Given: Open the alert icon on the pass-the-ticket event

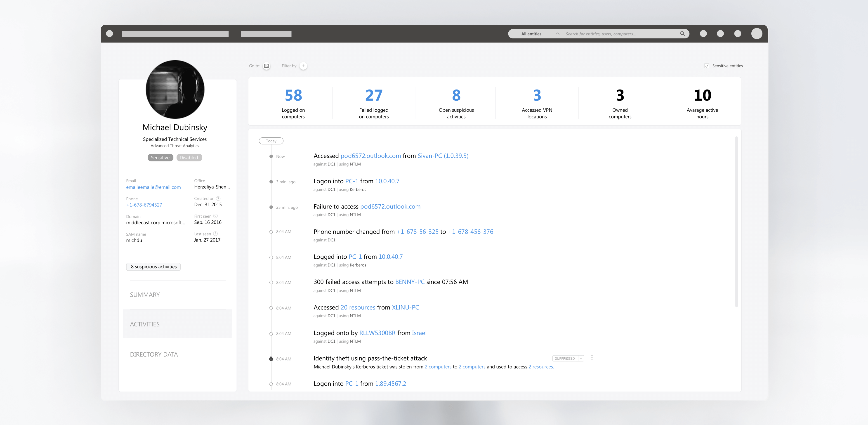Looking at the screenshot, I should pyautogui.click(x=271, y=359).
